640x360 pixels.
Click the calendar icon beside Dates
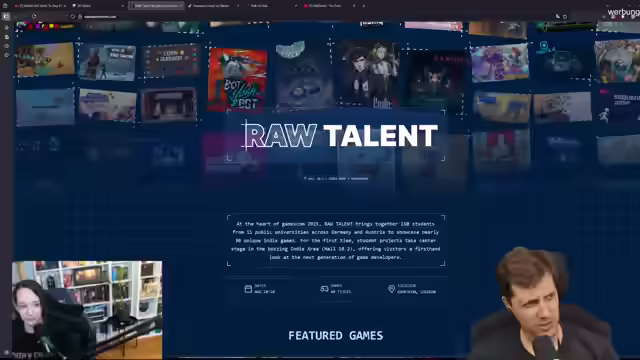(x=248, y=289)
